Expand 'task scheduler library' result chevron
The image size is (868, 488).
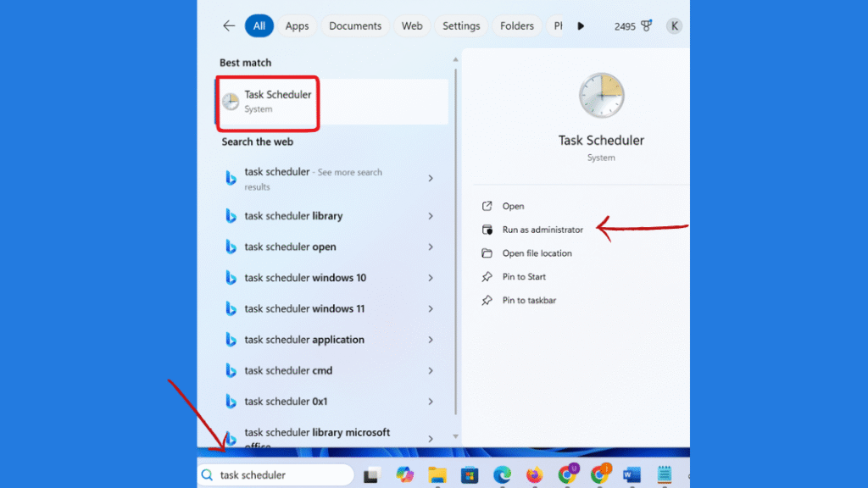coord(430,216)
